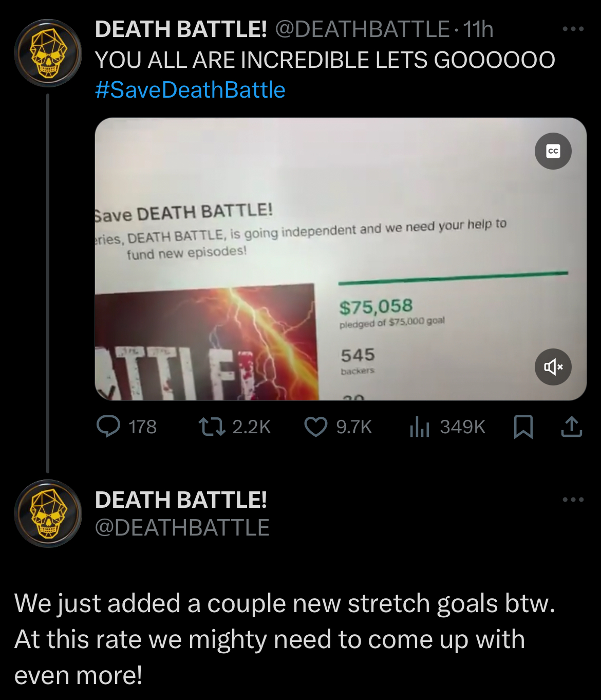Open the first tweet's DEATH BATTLE! profile picture
The height and width of the screenshot is (700, 601).
pyautogui.click(x=48, y=53)
